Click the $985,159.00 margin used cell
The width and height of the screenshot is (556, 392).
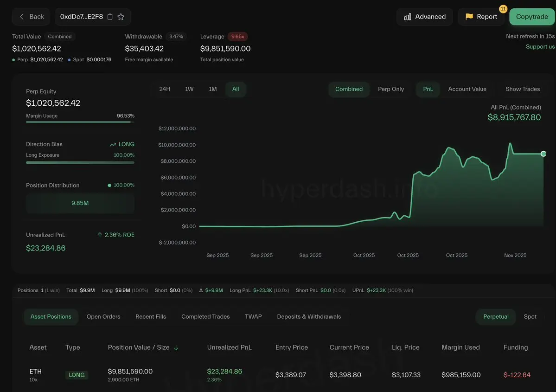pos(461,375)
